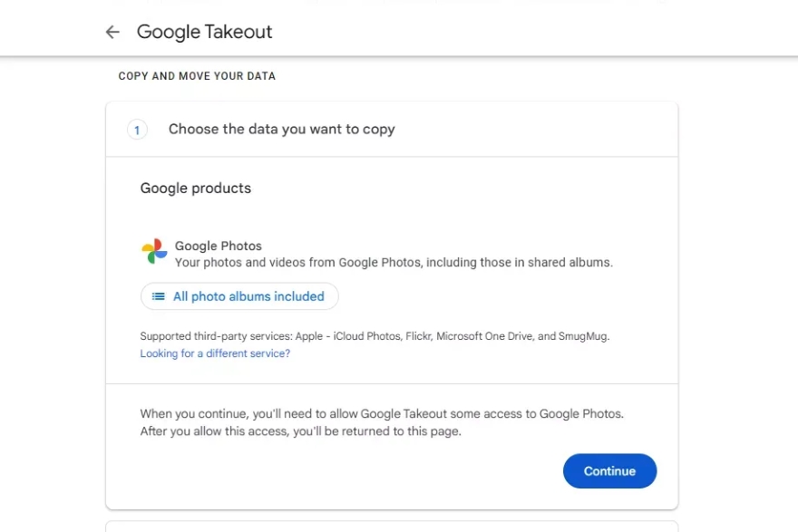The width and height of the screenshot is (798, 532).
Task: Select the "Google Photos" product name
Action: (218, 246)
